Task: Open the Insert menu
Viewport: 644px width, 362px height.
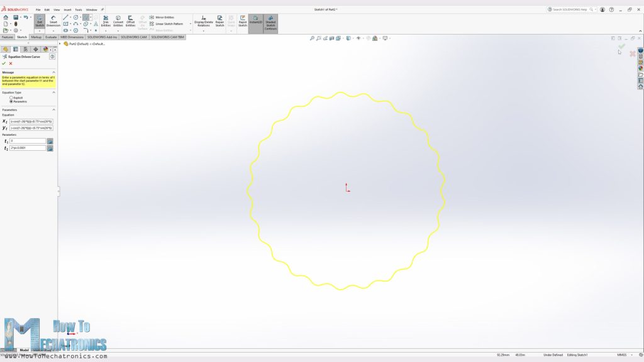Action: tap(67, 9)
